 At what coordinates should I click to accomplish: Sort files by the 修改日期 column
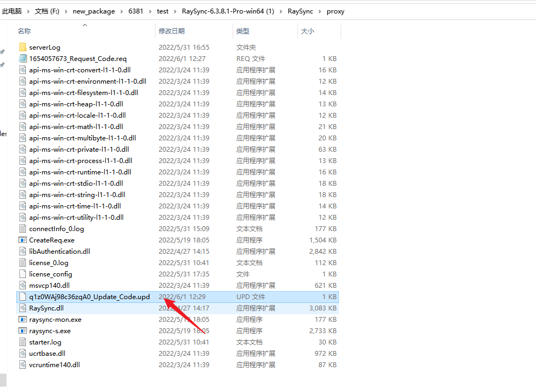pyautogui.click(x=172, y=31)
